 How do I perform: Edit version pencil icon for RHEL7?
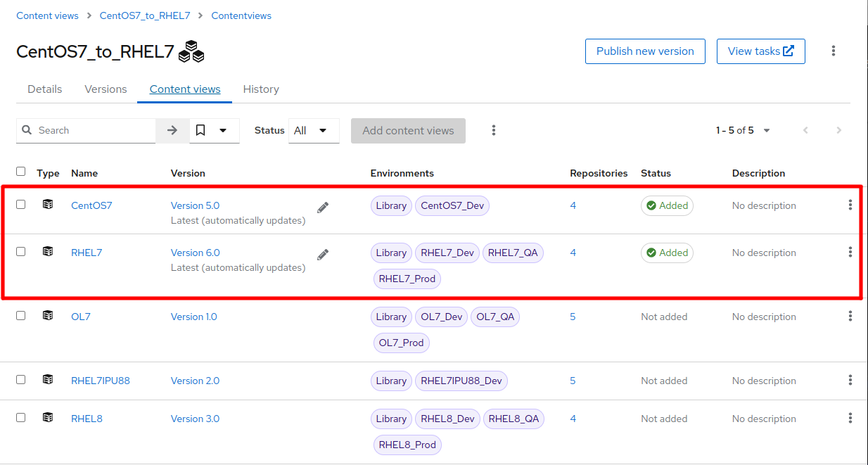tap(323, 255)
